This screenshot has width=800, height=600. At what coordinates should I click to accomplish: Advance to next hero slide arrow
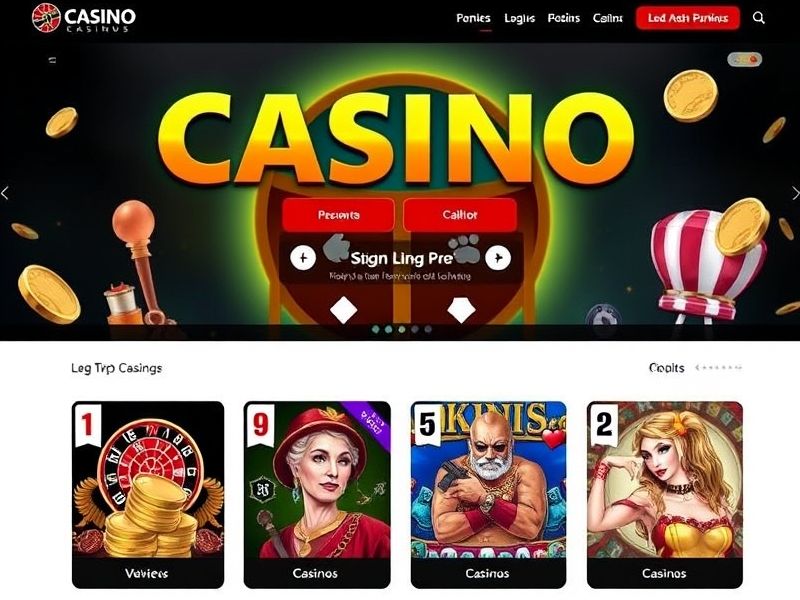pyautogui.click(x=795, y=193)
